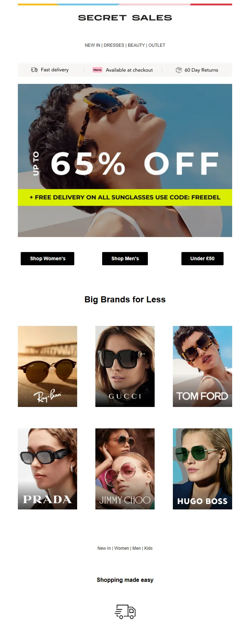Viewport: 250px width, 644px height.
Task: Open the Secret Sales logo link
Action: tap(125, 18)
